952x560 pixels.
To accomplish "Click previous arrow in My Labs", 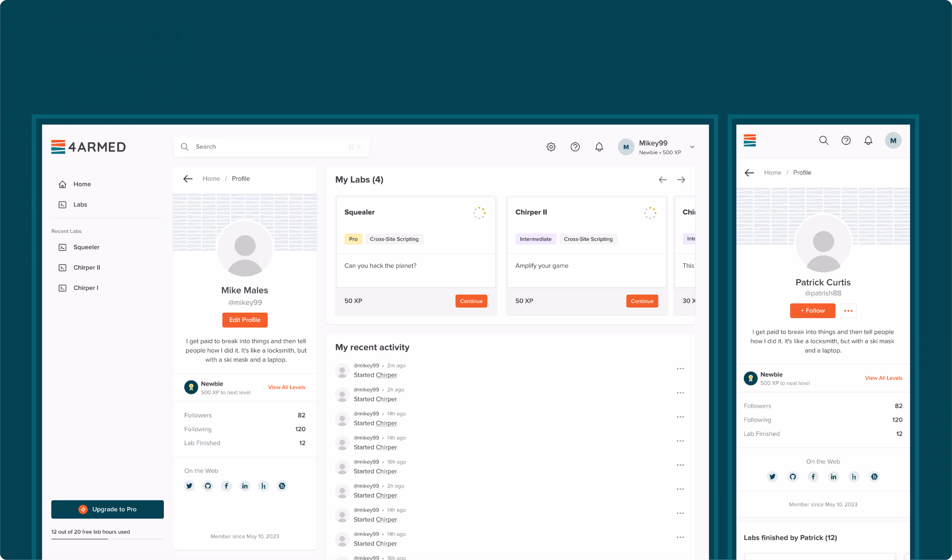I will click(x=662, y=180).
